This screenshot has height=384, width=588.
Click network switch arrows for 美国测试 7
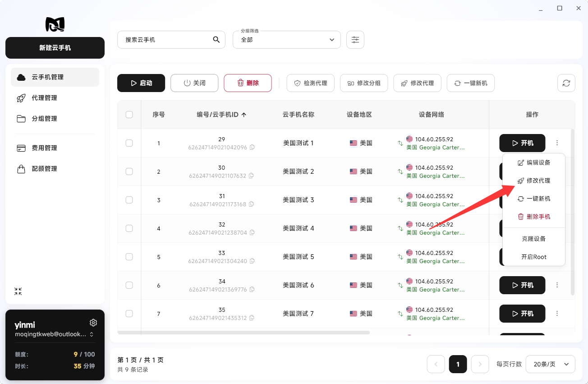pyautogui.click(x=400, y=314)
